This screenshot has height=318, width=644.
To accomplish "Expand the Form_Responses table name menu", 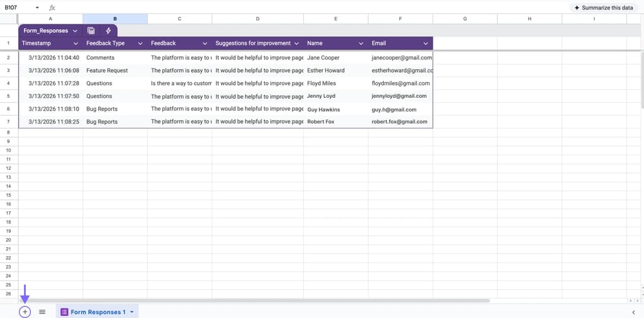I will [75, 30].
